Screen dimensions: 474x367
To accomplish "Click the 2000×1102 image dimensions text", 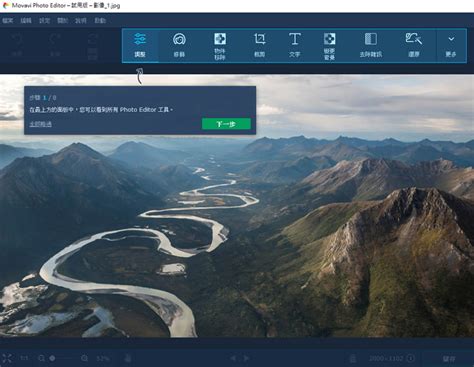I will (386, 358).
